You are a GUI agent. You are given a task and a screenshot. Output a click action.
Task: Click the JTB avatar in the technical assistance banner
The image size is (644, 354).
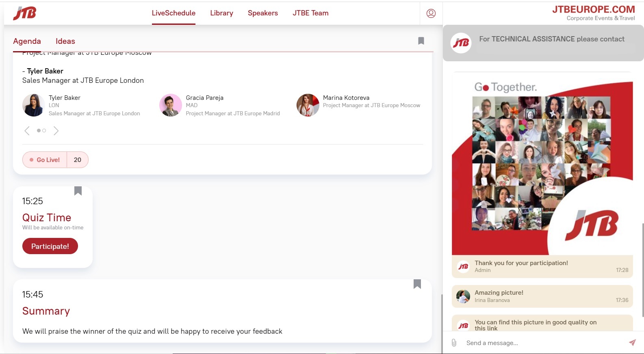tap(461, 43)
